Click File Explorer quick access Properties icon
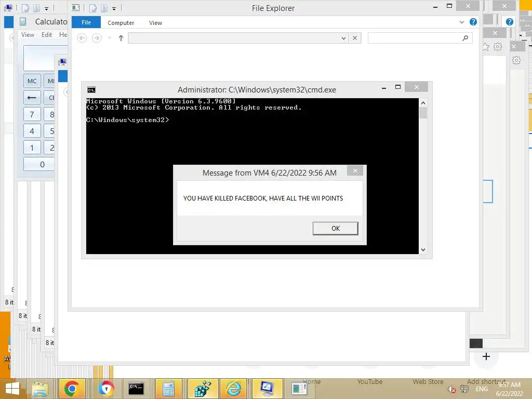The width and height of the screenshot is (532, 399). click(93, 8)
